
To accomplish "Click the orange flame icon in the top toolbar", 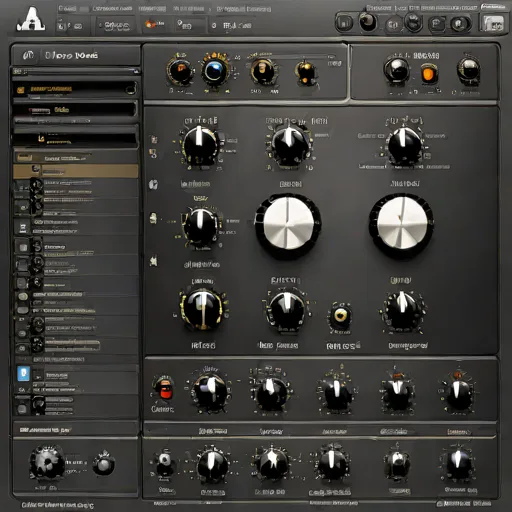I will coord(150,24).
